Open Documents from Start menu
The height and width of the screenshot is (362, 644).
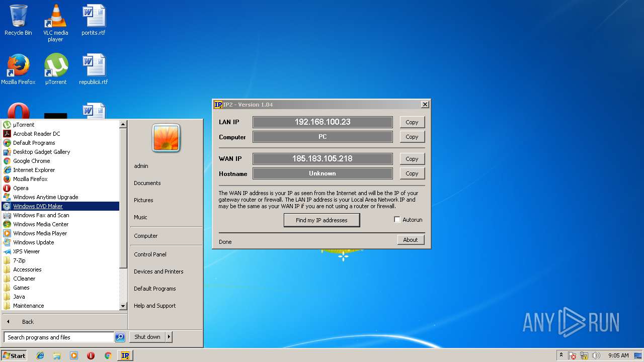147,183
